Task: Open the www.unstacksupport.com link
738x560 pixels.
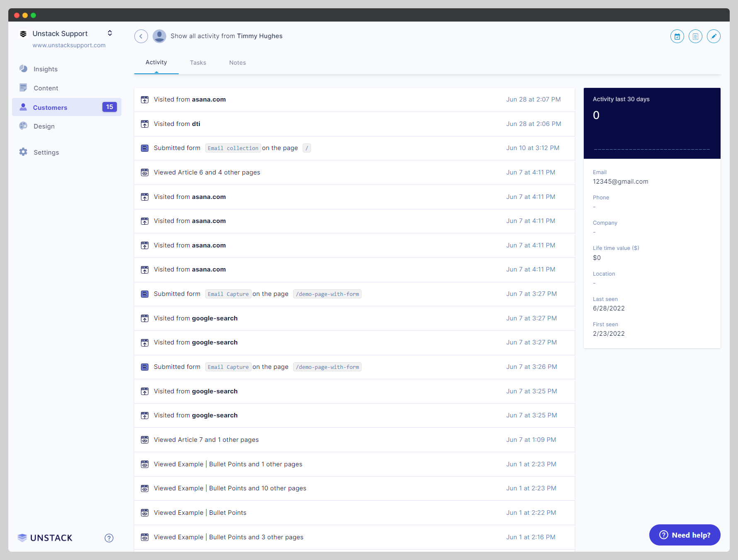Action: [69, 46]
